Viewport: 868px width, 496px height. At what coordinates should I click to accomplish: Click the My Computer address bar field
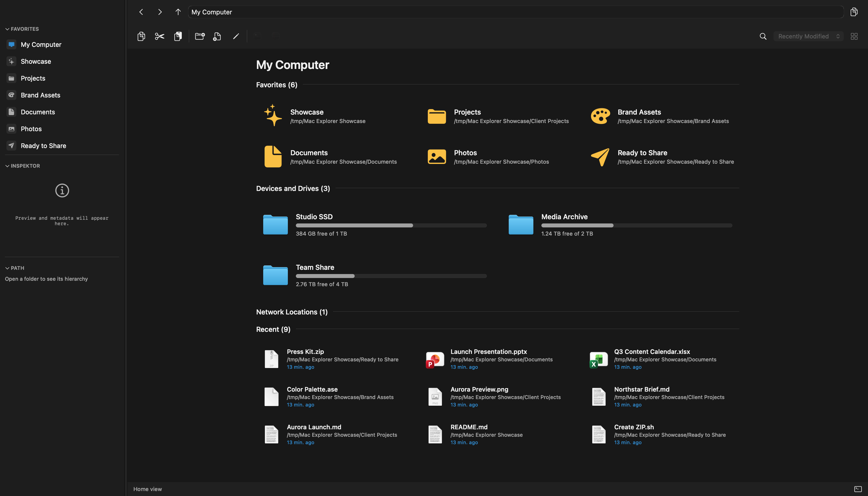516,12
